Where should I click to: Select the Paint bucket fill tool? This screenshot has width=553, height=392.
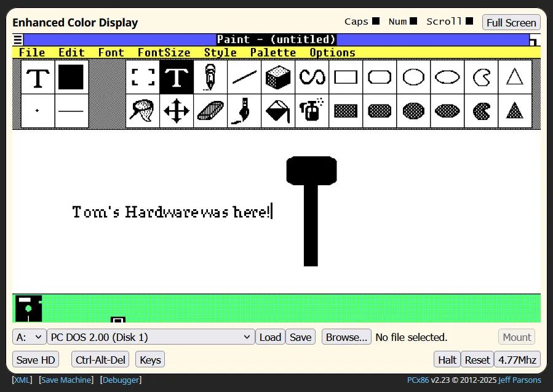click(x=278, y=111)
